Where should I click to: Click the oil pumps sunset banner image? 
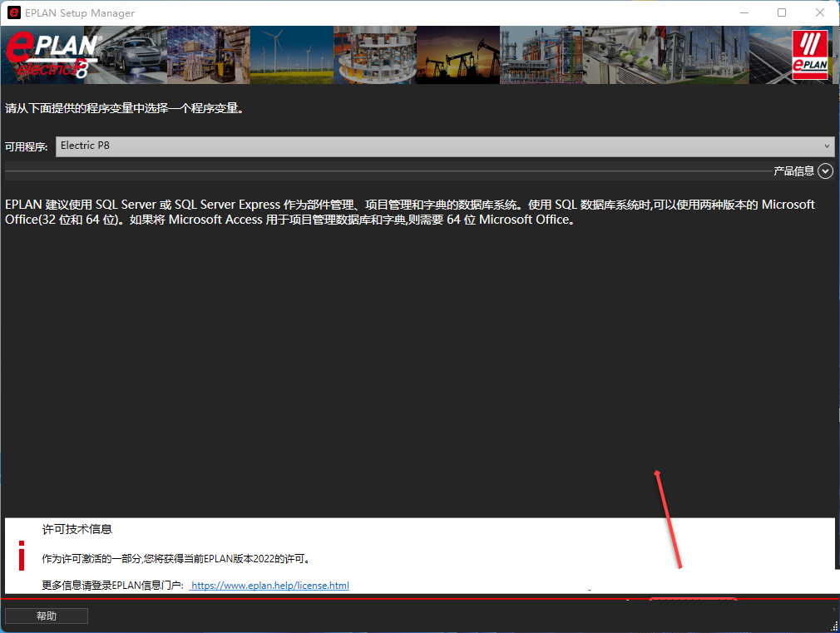pos(458,55)
